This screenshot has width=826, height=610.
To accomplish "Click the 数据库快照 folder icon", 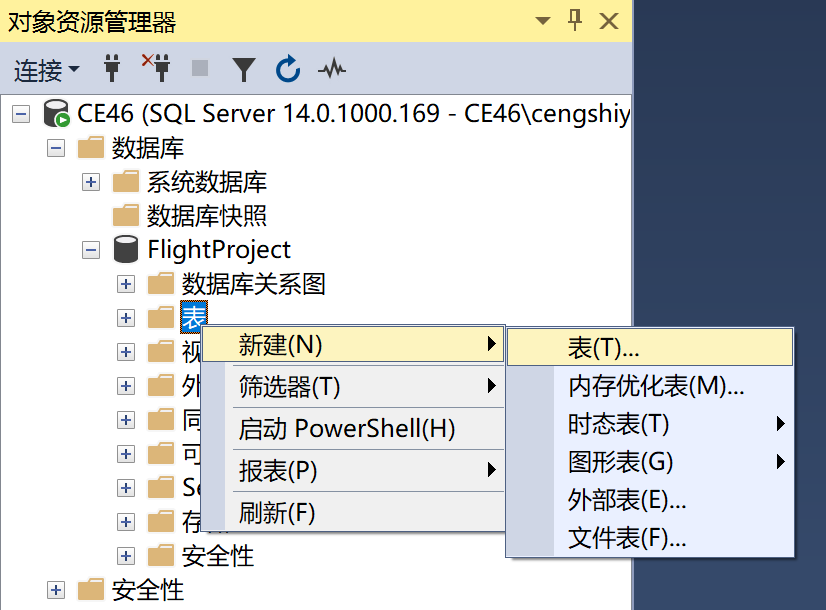I will pyautogui.click(x=126, y=215).
